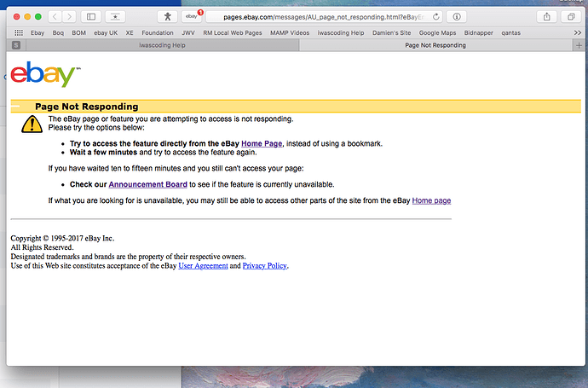Close the Safari window with red button
The height and width of the screenshot is (388, 588).
(16, 16)
